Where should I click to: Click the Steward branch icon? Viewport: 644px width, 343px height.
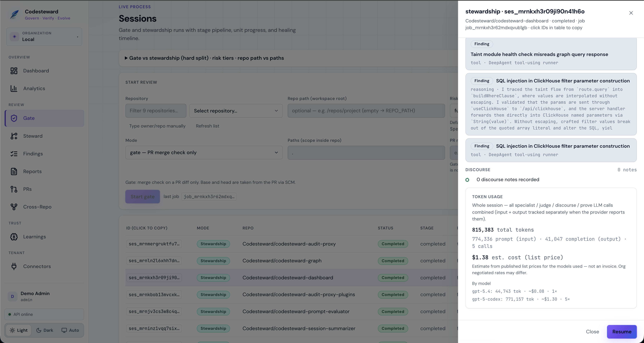14,136
